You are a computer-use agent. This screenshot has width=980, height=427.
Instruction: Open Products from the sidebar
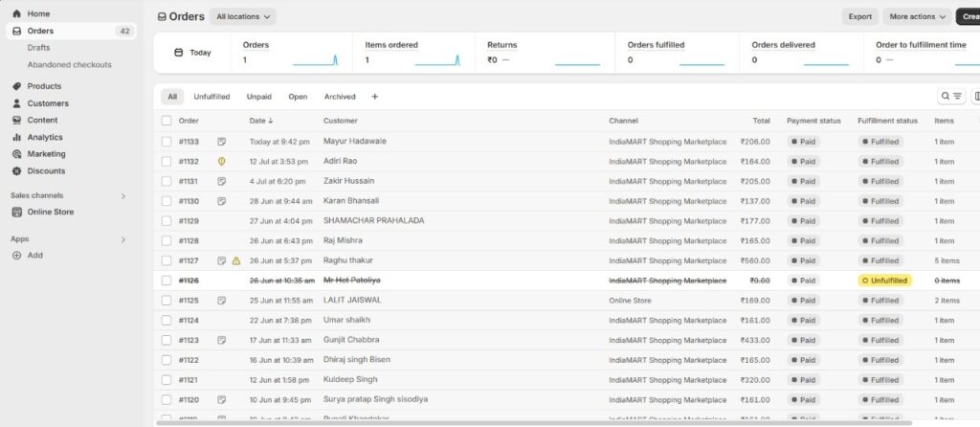(44, 86)
